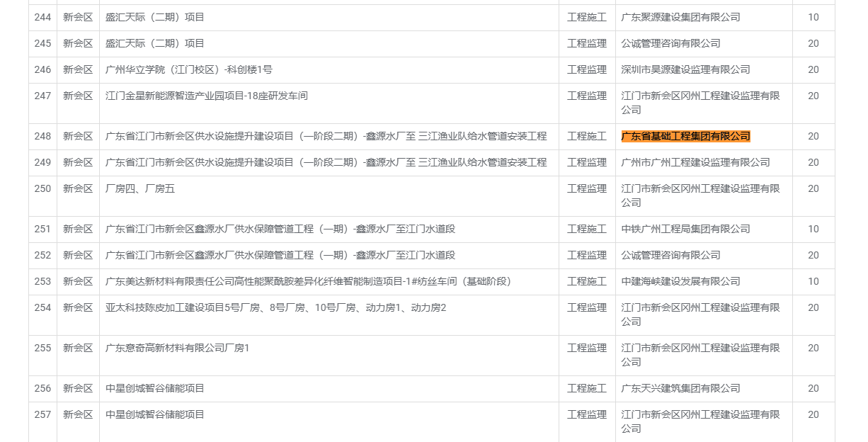Click 亚太科技陈皮加工建设项目 project cell
The height and width of the screenshot is (442, 868).
click(x=275, y=307)
